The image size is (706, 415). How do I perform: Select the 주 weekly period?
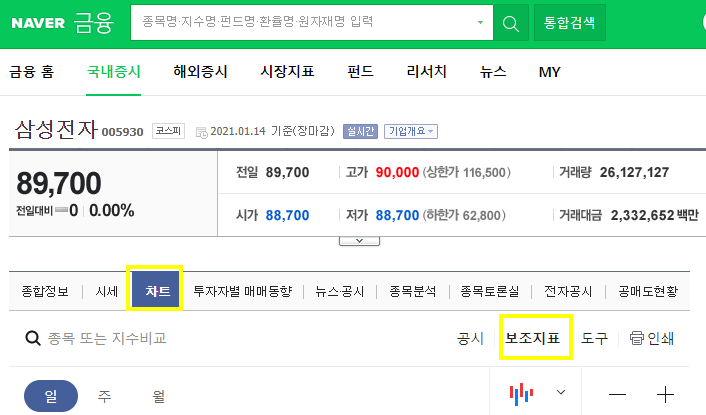point(104,396)
